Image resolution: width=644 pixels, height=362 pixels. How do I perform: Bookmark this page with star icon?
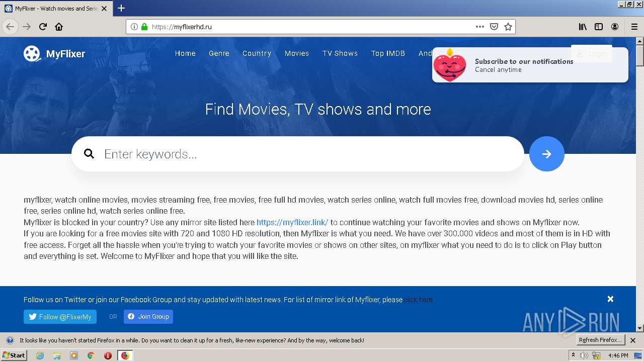tap(508, 27)
